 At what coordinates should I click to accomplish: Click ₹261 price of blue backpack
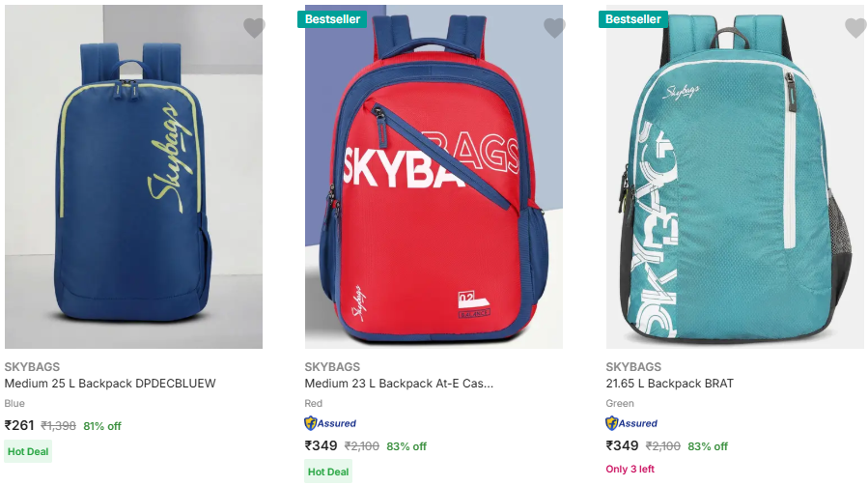[x=19, y=425]
